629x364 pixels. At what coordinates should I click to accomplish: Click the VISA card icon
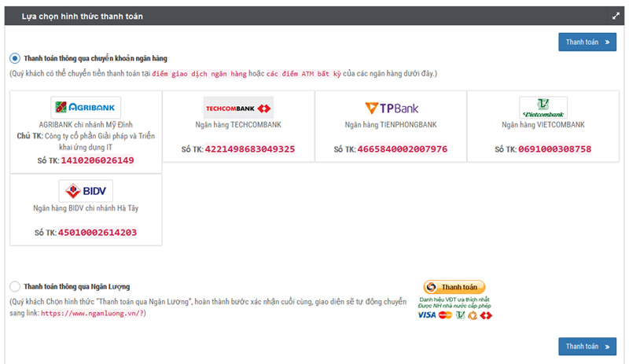426,315
